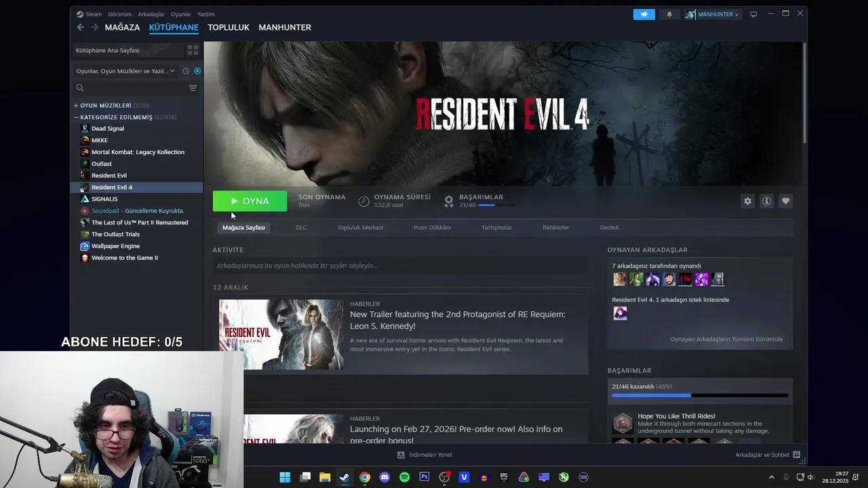Open Manage Downloads at the bottom

pyautogui.click(x=425, y=455)
